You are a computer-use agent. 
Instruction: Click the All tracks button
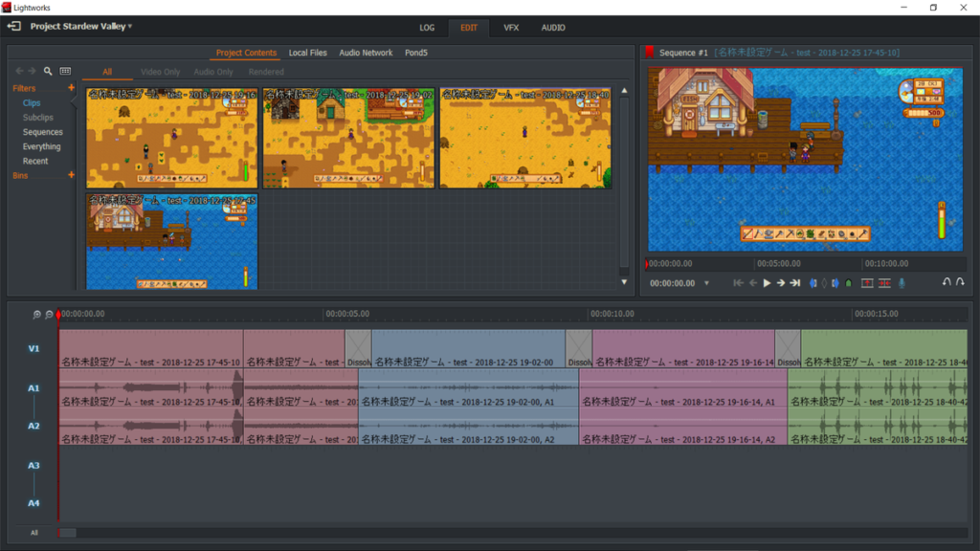[33, 533]
